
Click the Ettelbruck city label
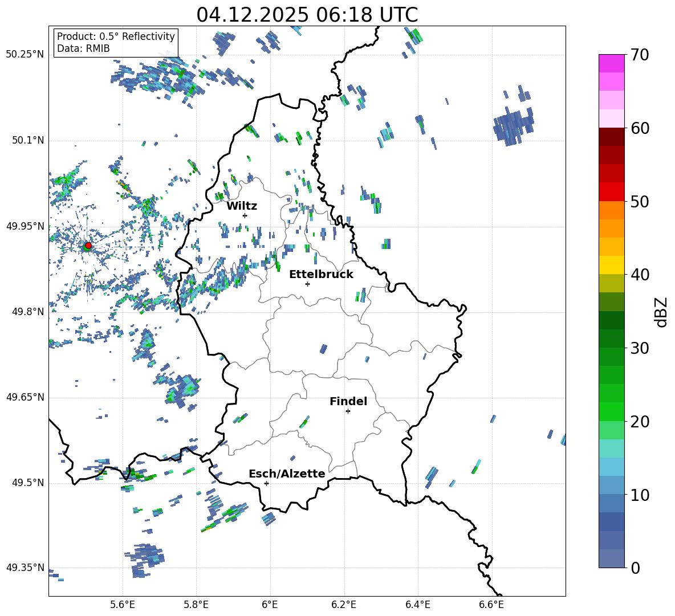(321, 274)
